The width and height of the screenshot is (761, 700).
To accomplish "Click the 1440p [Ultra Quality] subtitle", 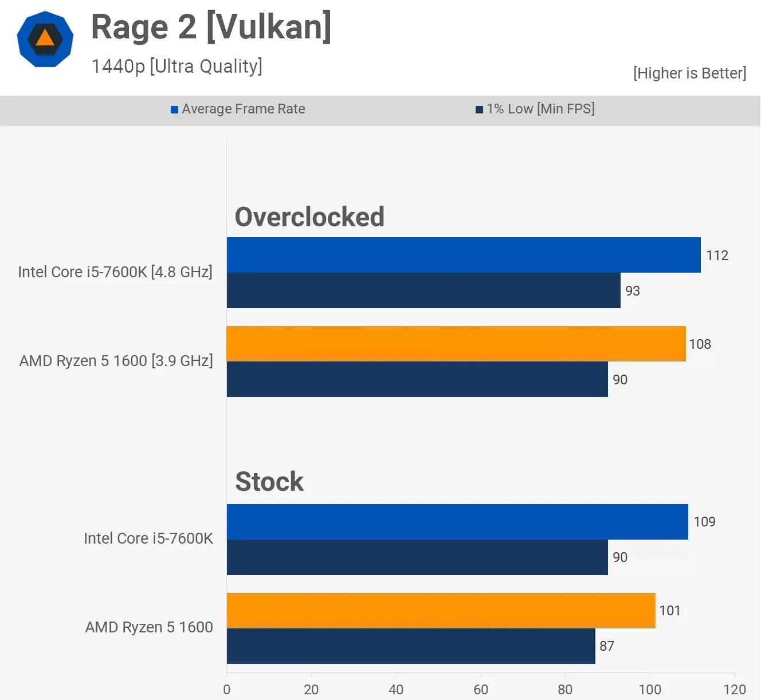I will pos(176,66).
